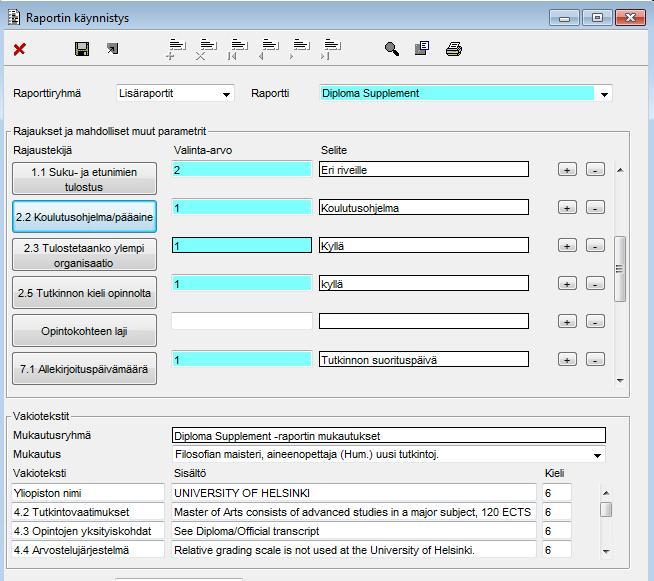
Task: Click plus button in Tutkinnon suorituspäivä row
Action: pyautogui.click(x=567, y=360)
